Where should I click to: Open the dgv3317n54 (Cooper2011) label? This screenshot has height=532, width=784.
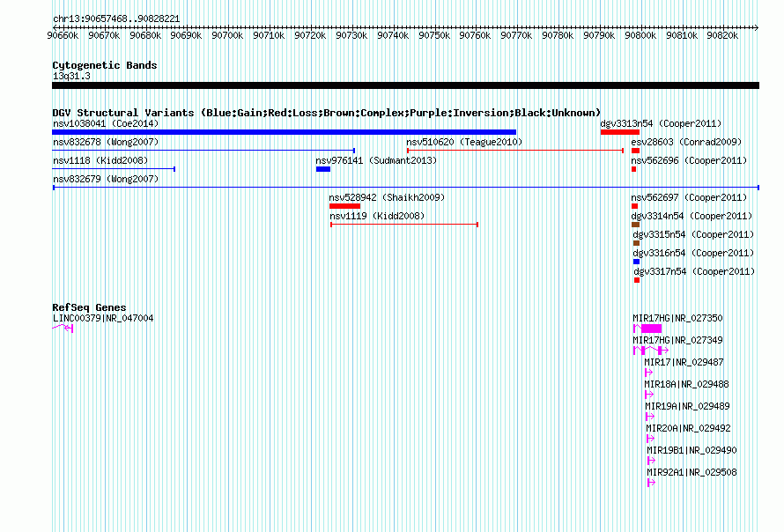pos(694,271)
